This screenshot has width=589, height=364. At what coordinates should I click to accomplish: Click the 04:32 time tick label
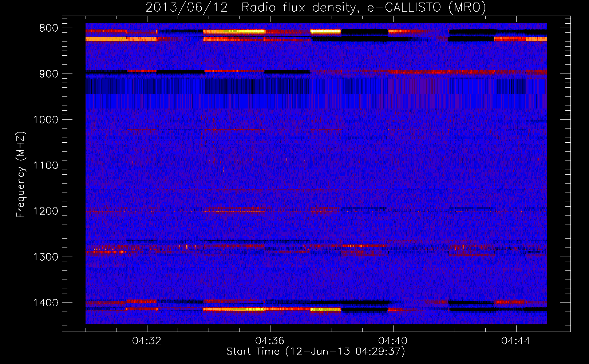pos(147,341)
